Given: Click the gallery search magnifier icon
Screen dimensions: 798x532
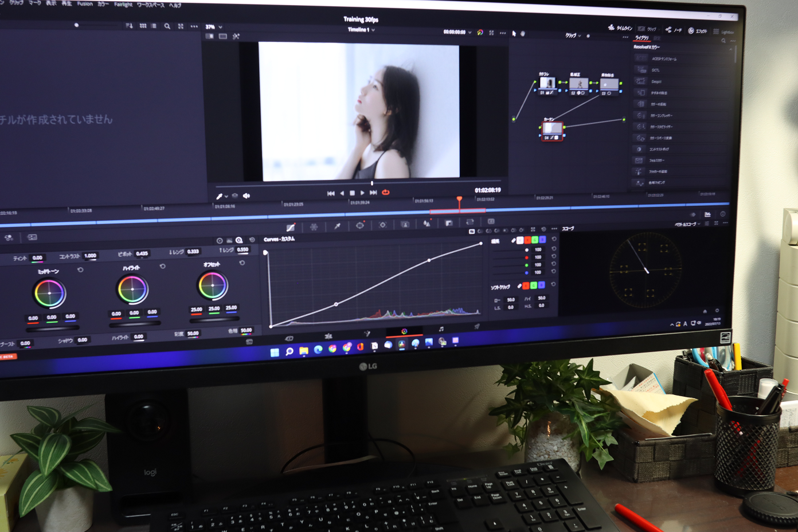Looking at the screenshot, I should point(167,26).
